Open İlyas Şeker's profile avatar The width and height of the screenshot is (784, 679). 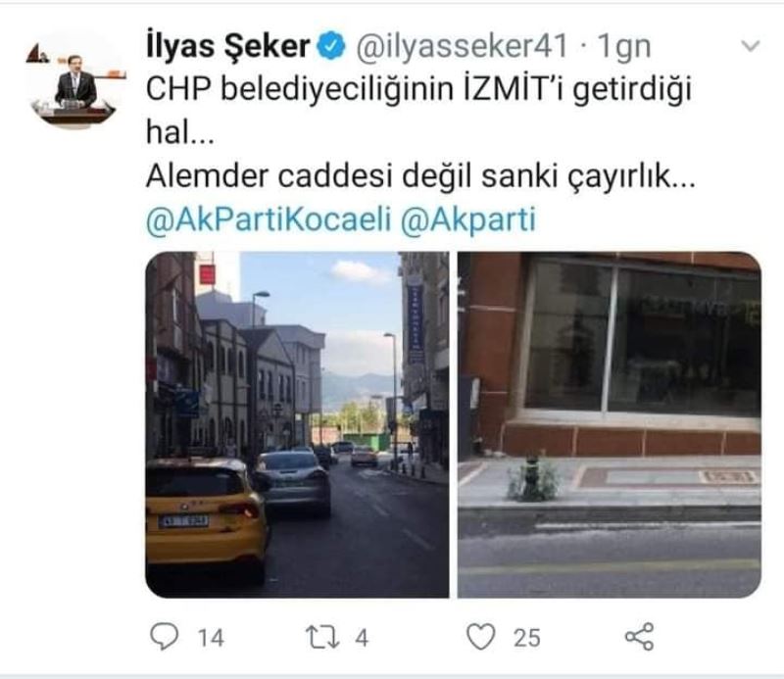click(x=76, y=80)
